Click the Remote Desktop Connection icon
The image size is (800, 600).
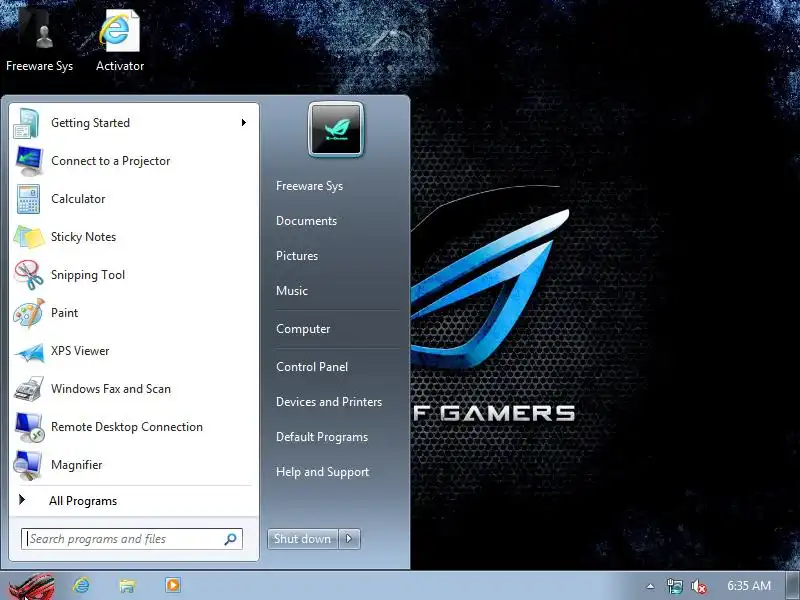[29, 427]
